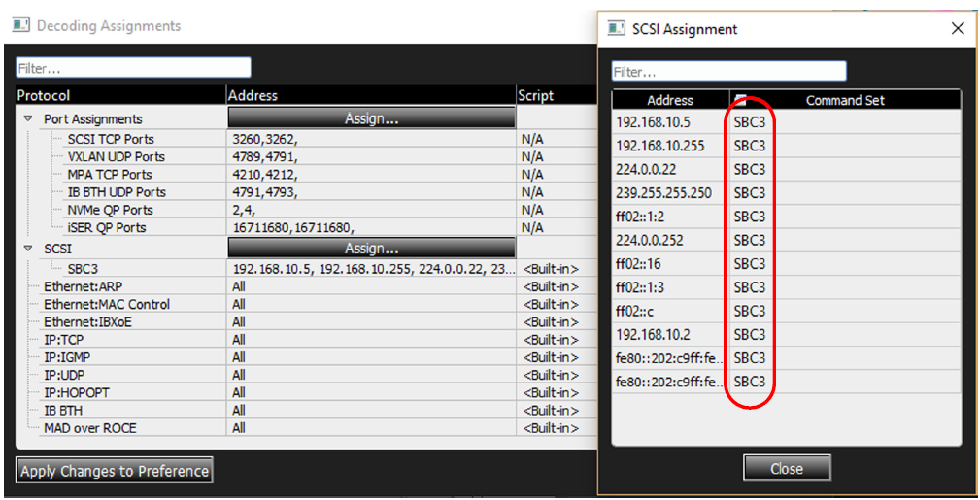
Task: Click SBC3 address list cell
Action: 373,269
